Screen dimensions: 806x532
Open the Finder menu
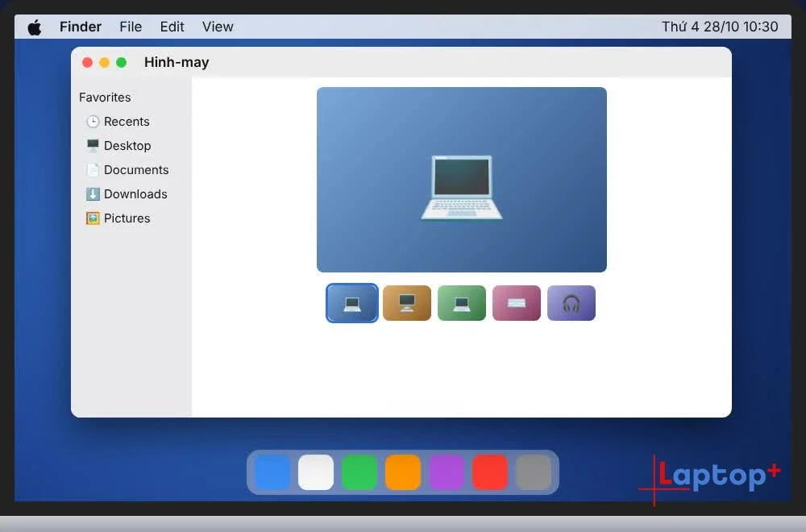click(80, 27)
